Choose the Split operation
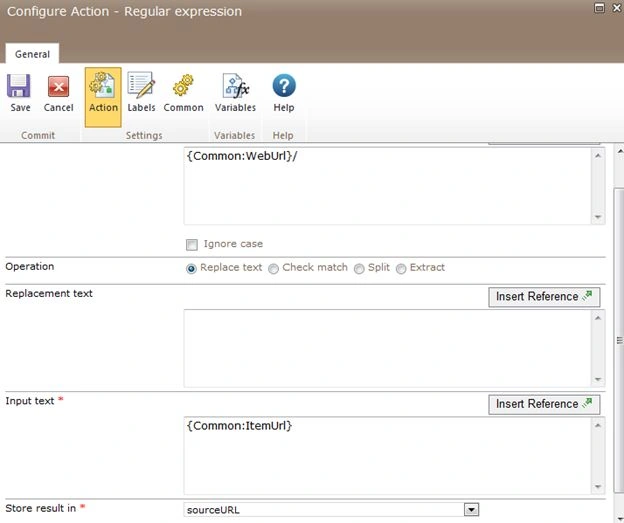The height and width of the screenshot is (523, 624). (x=359, y=269)
